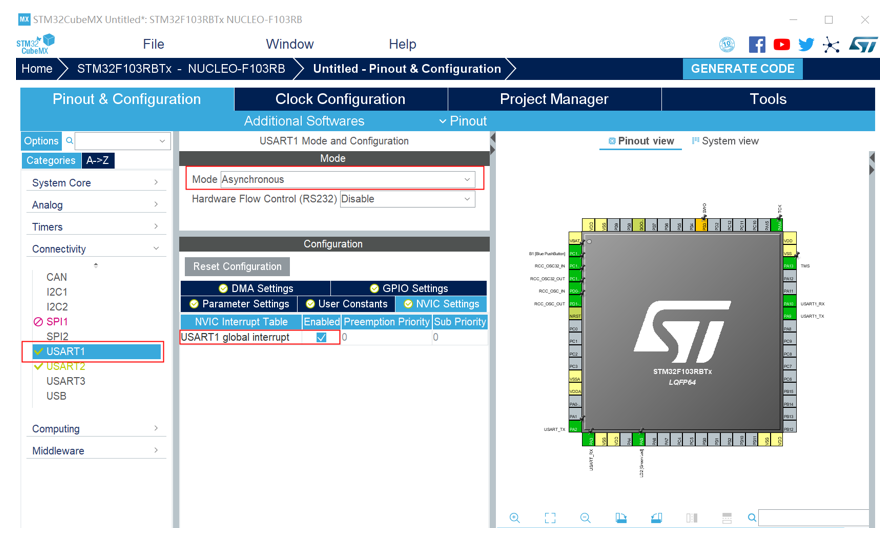Toggle the USART1 global interrupt checkbox

[x=321, y=337]
